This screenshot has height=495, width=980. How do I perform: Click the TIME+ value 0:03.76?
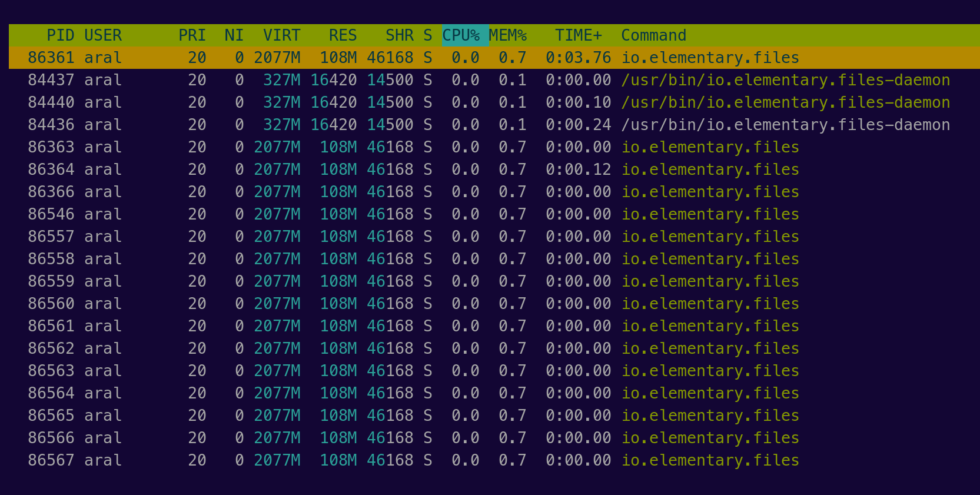point(579,58)
